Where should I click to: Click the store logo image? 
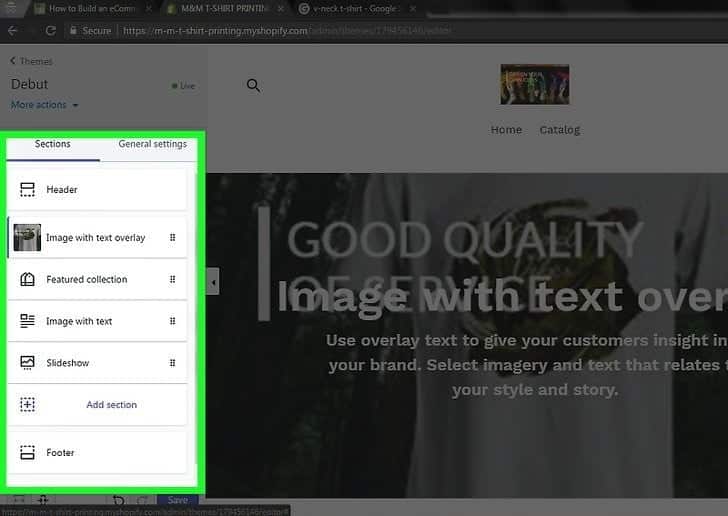pos(535,85)
